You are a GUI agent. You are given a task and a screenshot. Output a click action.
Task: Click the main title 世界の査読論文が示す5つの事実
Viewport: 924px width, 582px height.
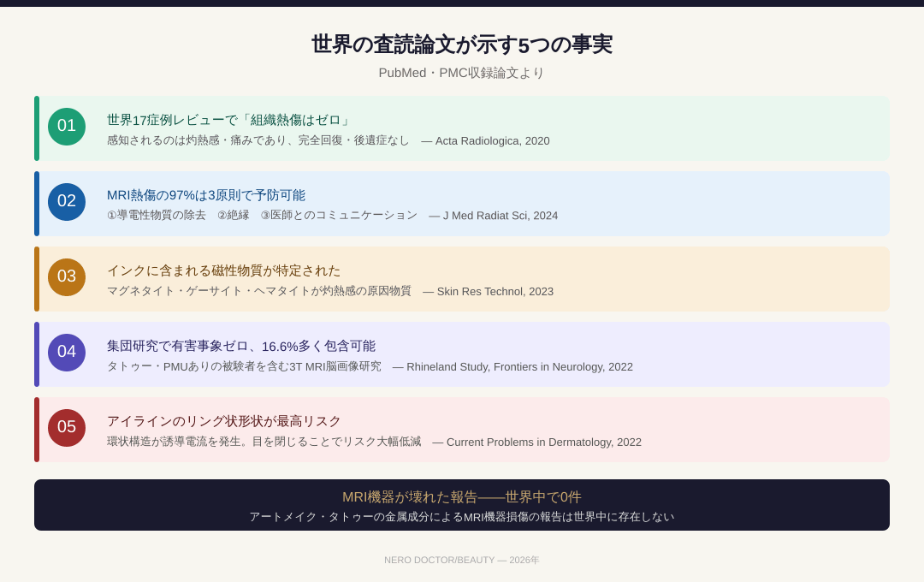462,45
